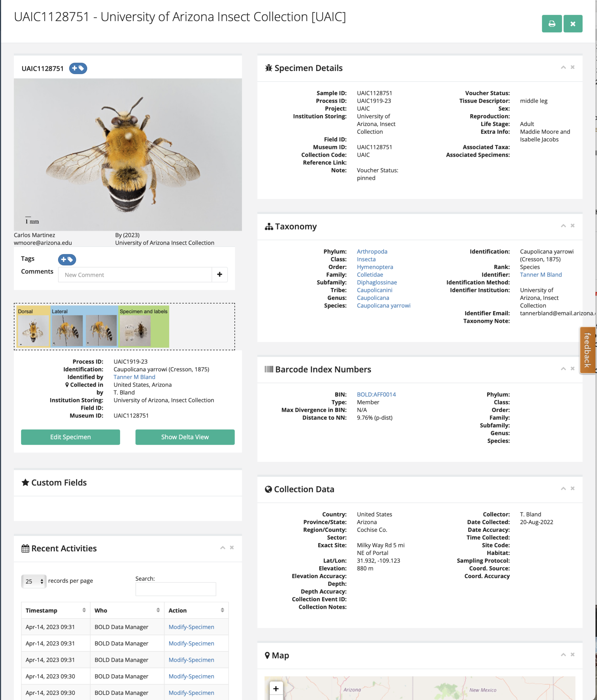Open Colletidae family link

tap(370, 275)
